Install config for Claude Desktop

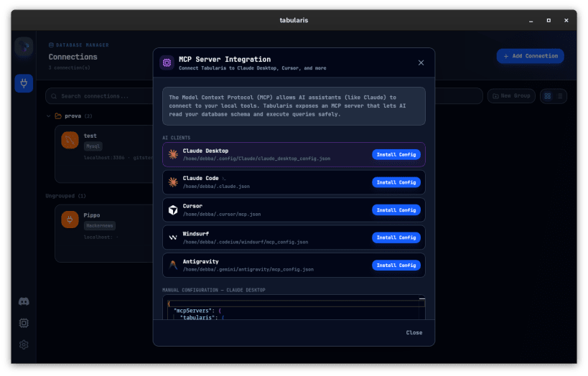coord(396,154)
